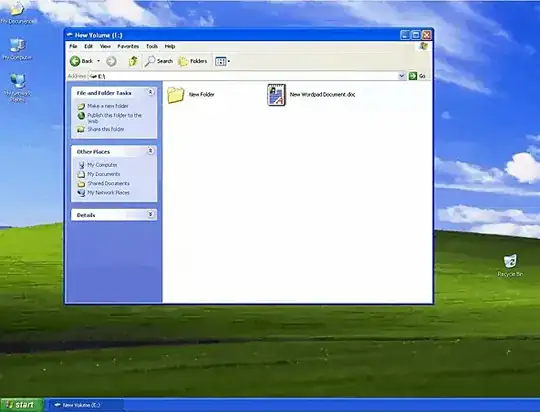540x412 pixels.
Task: Expand the Details panel
Action: tap(150, 215)
